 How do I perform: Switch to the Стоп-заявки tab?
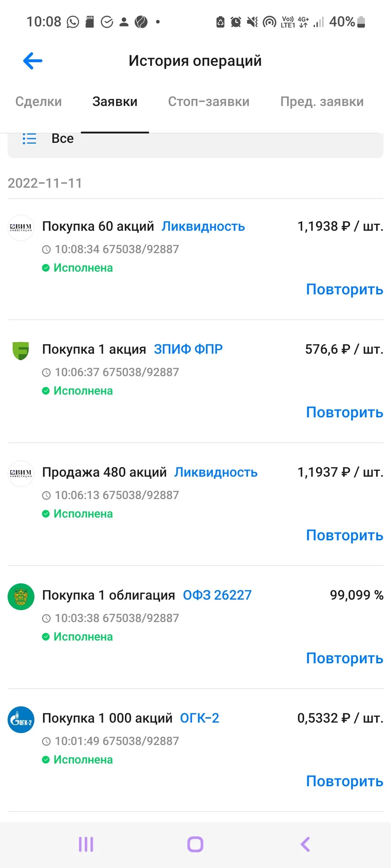click(209, 102)
